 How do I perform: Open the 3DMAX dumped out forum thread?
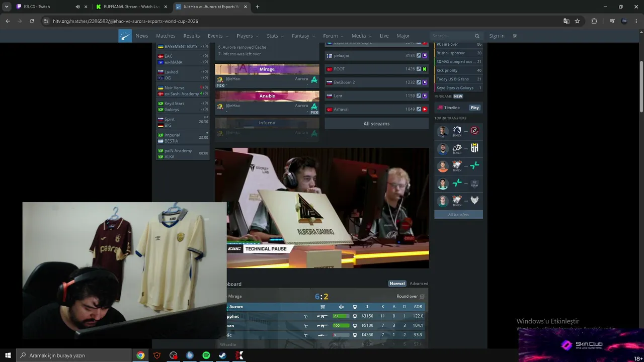click(458, 62)
